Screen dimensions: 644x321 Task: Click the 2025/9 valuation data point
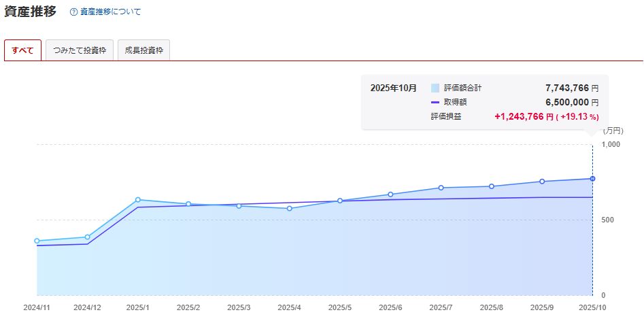click(x=542, y=182)
